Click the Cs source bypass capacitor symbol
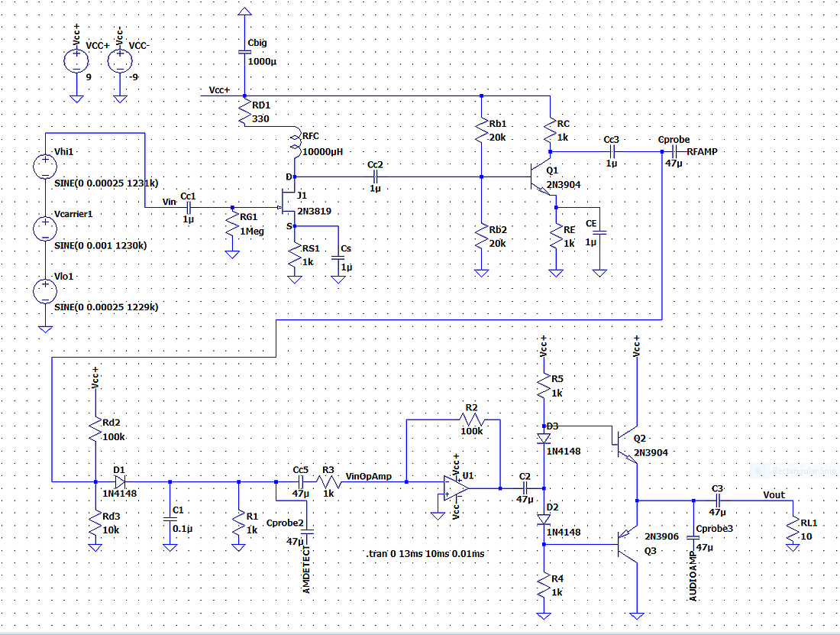Screen dimensions: 840x635 pyautogui.click(x=338, y=258)
